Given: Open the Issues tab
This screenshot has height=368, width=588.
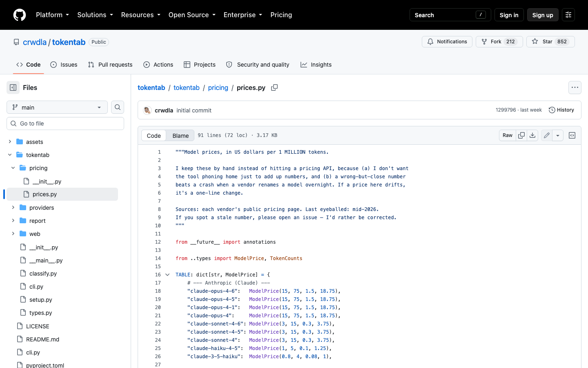Looking at the screenshot, I should 64,65.
